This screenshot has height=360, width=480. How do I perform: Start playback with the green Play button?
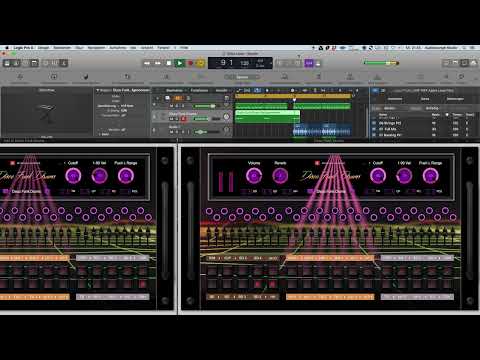pos(180,63)
